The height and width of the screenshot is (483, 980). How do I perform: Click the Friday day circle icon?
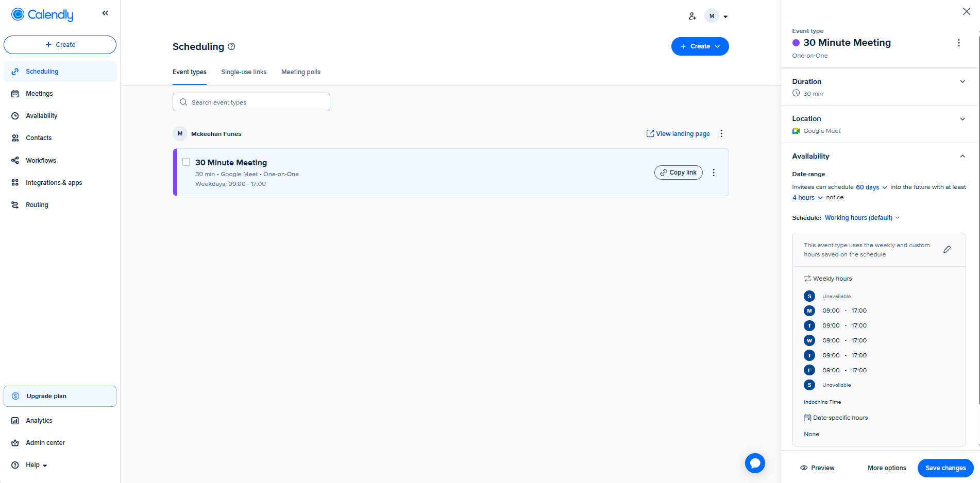tap(809, 370)
